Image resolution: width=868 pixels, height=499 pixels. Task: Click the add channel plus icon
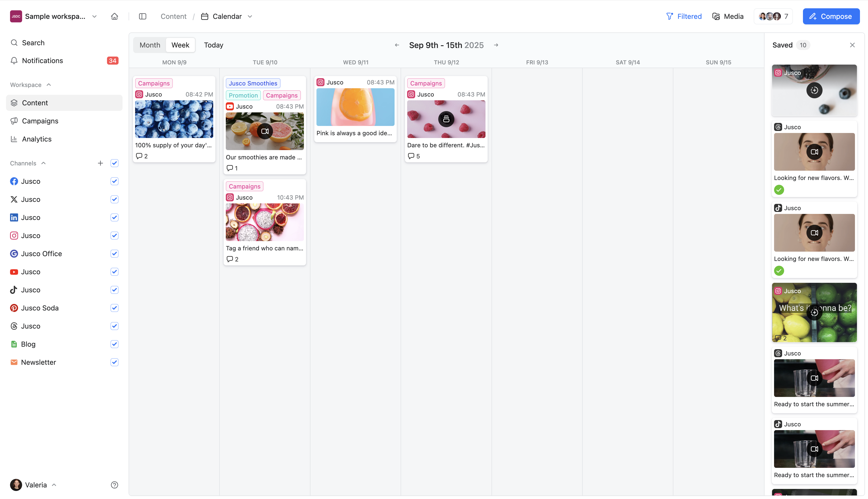[100, 163]
